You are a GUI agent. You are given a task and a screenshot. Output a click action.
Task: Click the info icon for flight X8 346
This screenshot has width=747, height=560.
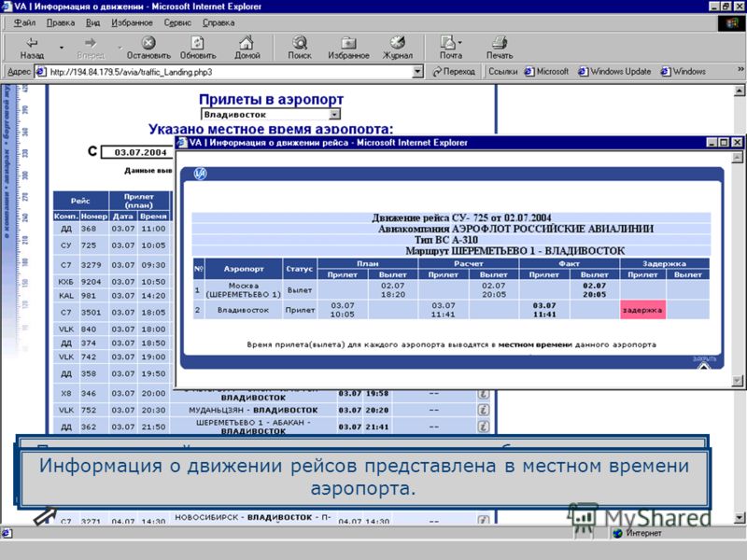(x=483, y=393)
